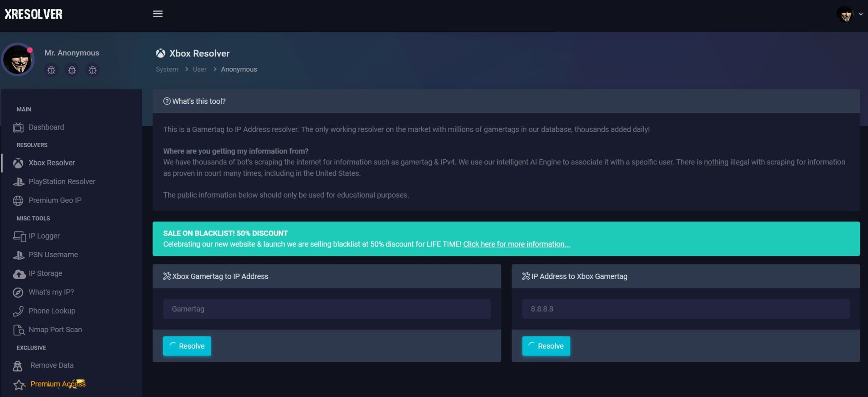The height and width of the screenshot is (397, 868).
Task: Select the Nmap Port Scan tool
Action: click(55, 330)
